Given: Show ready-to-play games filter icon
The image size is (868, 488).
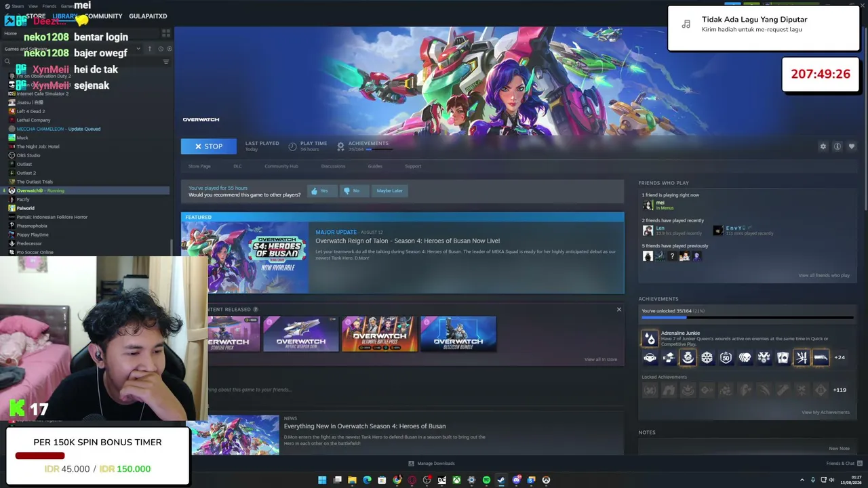Looking at the screenshot, I should [x=170, y=49].
